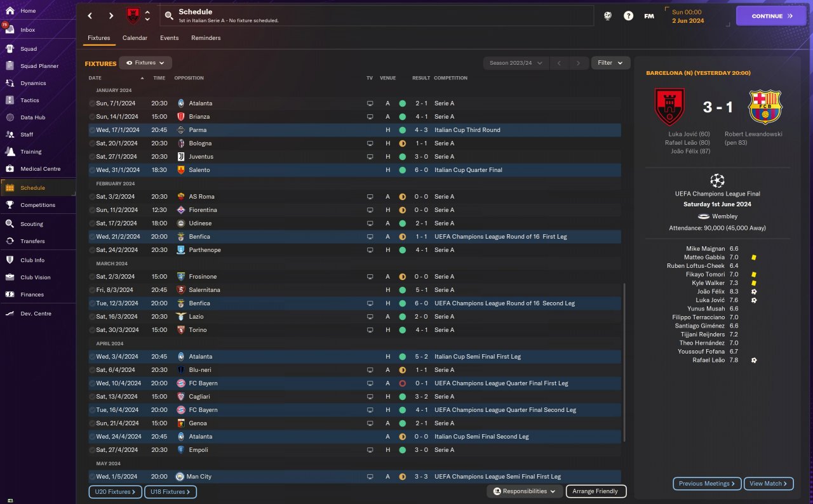Open the Staff icon in sidebar
This screenshot has height=504, width=813.
click(x=10, y=135)
